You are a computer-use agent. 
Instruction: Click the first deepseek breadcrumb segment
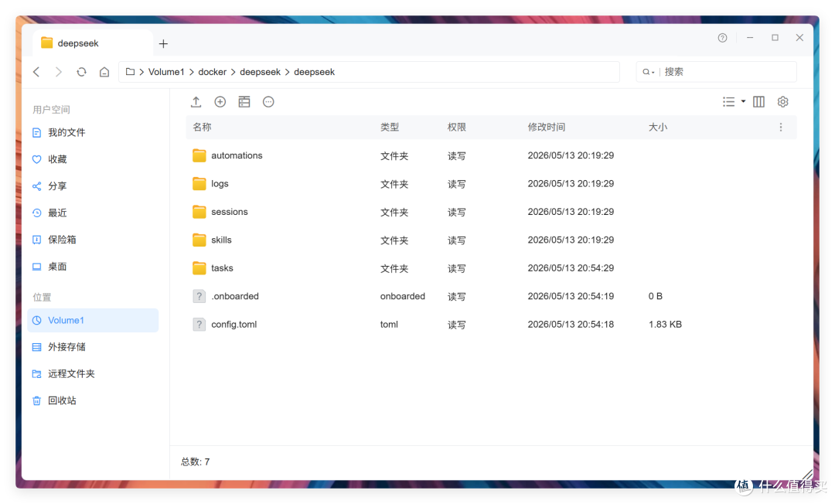click(x=260, y=72)
